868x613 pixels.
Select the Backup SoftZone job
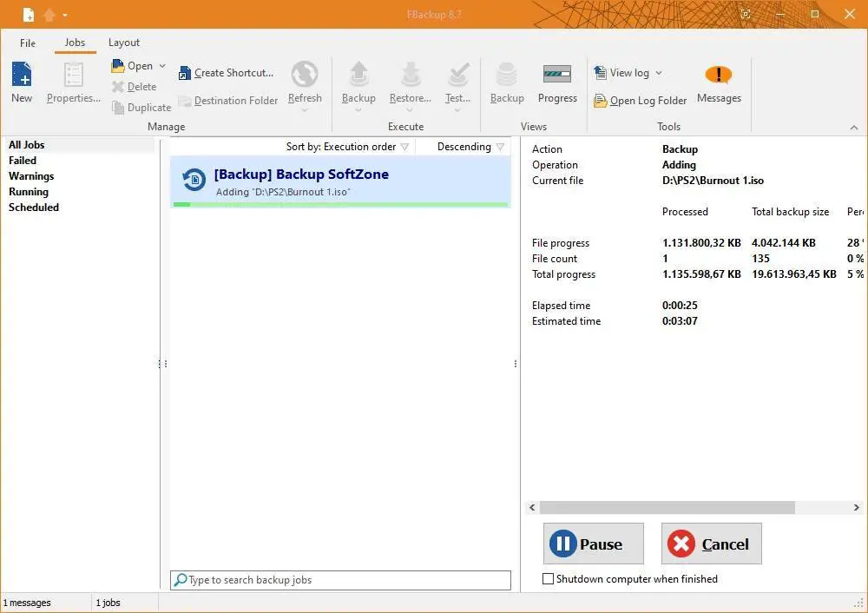[x=340, y=181]
